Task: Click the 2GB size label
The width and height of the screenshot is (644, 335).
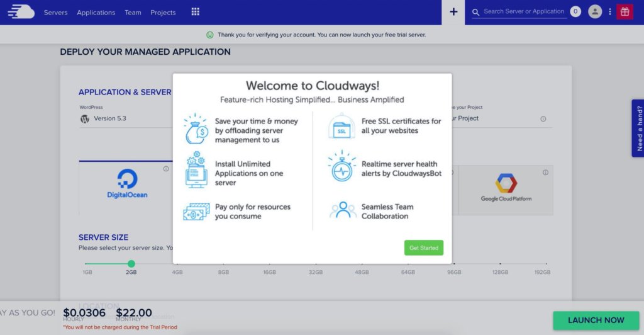Action: click(131, 272)
